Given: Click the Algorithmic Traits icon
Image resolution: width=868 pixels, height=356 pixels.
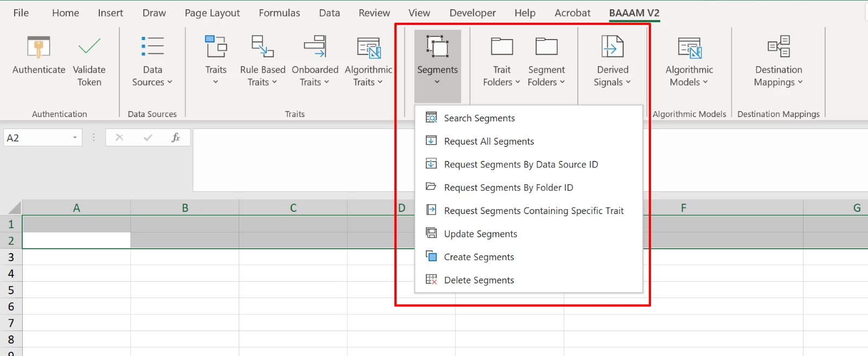Looking at the screenshot, I should click(x=369, y=48).
